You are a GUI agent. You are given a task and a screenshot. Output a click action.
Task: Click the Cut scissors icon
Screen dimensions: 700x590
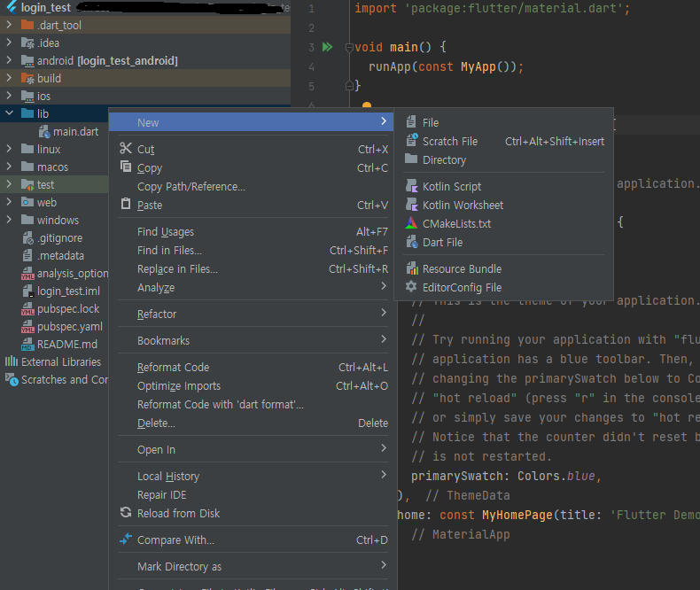click(126, 148)
